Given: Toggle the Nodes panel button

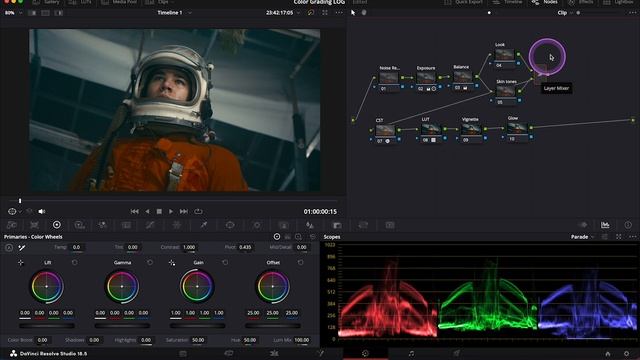Looking at the screenshot, I should [545, 2].
